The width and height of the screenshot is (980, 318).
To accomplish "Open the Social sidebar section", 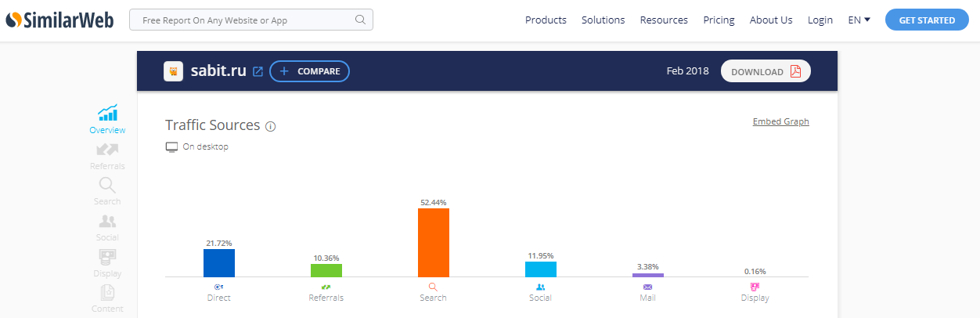I will click(107, 222).
